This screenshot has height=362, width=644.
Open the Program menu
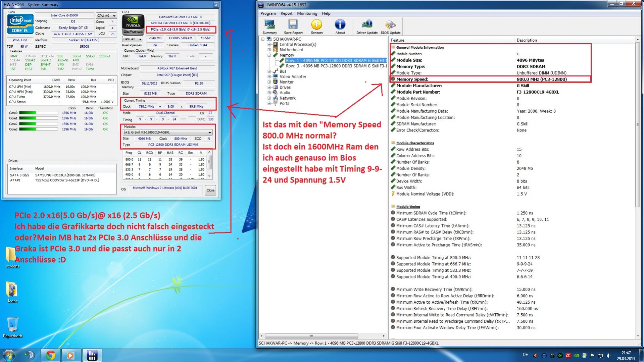(x=268, y=13)
